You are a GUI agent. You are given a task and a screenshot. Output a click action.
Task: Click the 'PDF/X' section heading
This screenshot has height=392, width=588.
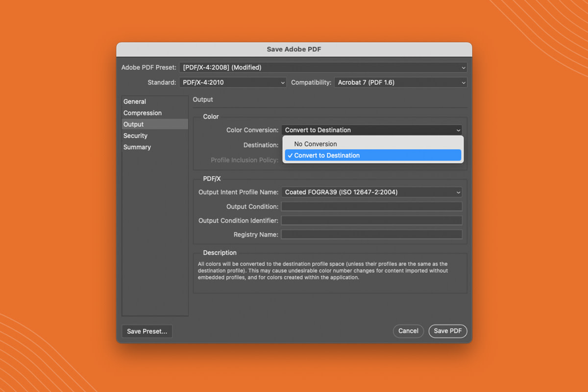(212, 179)
